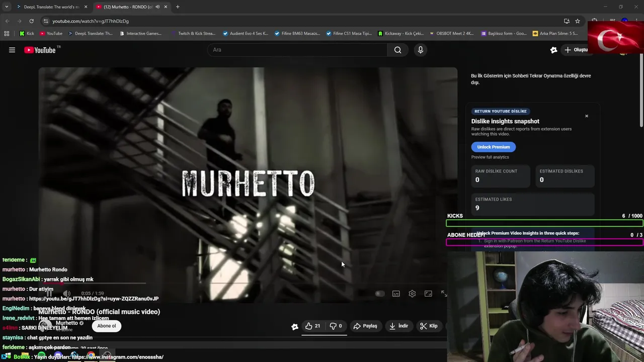Enter fullscreen video mode
The width and height of the screenshot is (644, 362).
(x=444, y=294)
